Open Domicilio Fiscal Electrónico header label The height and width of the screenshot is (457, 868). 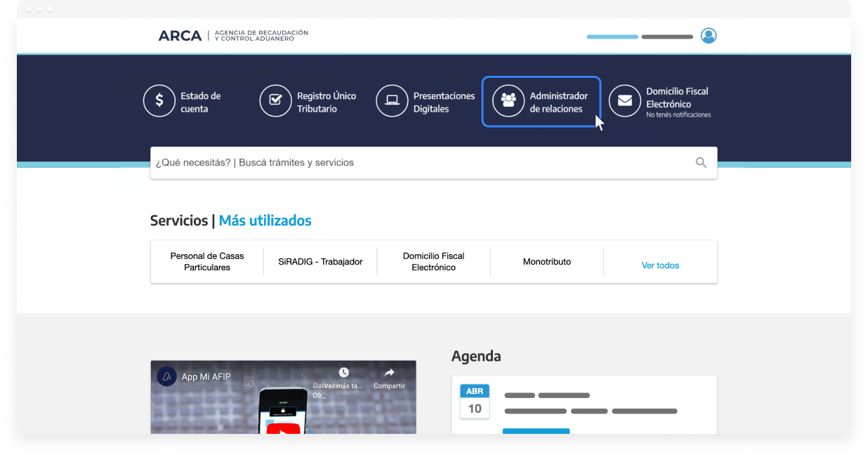pos(677,98)
